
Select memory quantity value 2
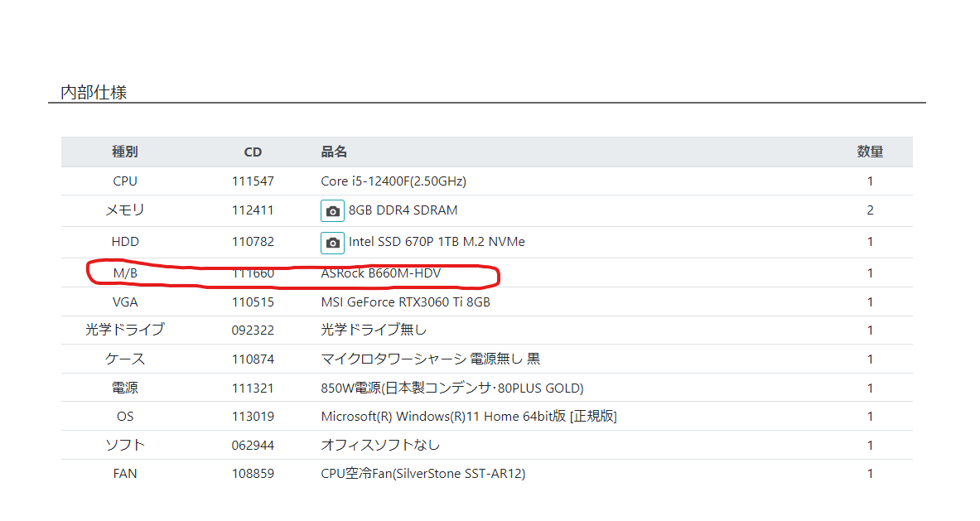coord(870,210)
